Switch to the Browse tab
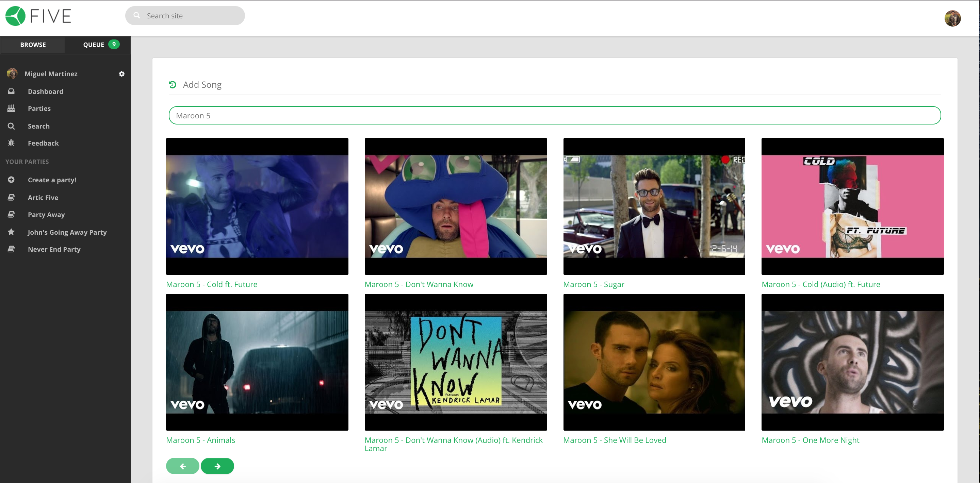Image resolution: width=980 pixels, height=483 pixels. [33, 45]
